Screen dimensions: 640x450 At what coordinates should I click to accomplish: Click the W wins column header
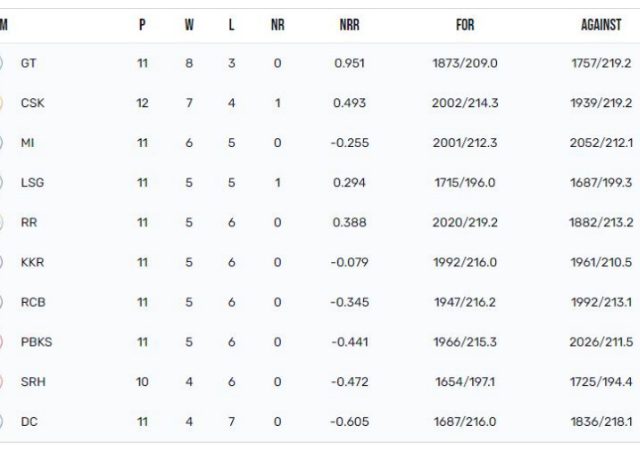coord(189,25)
